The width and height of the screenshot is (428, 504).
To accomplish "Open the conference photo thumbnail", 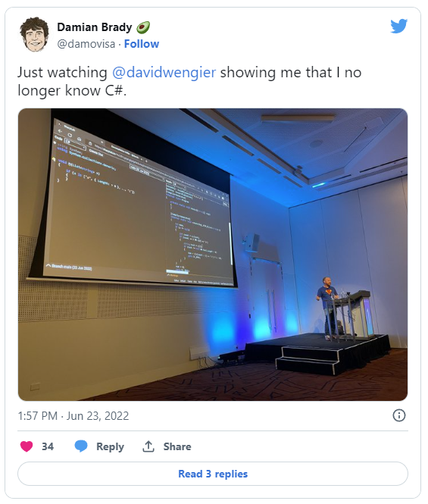I will 213,255.
